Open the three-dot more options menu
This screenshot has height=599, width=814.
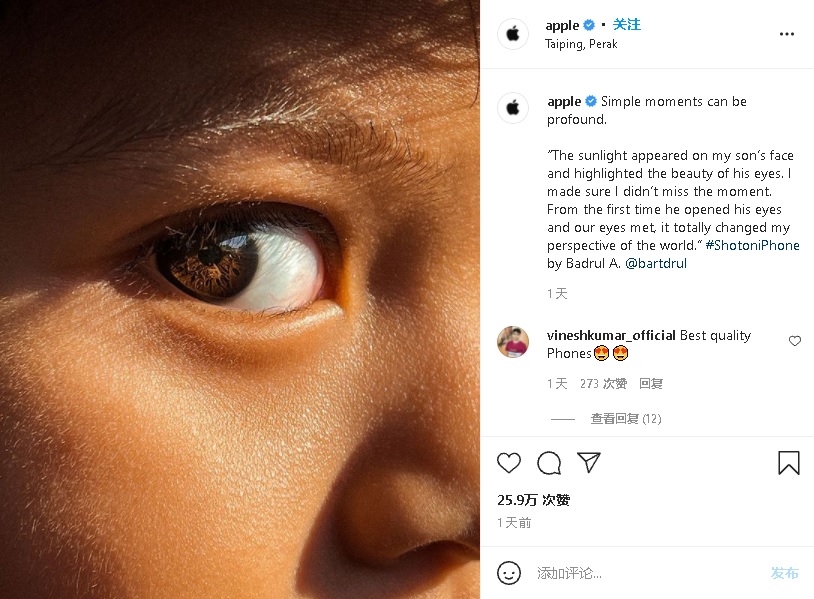787,34
